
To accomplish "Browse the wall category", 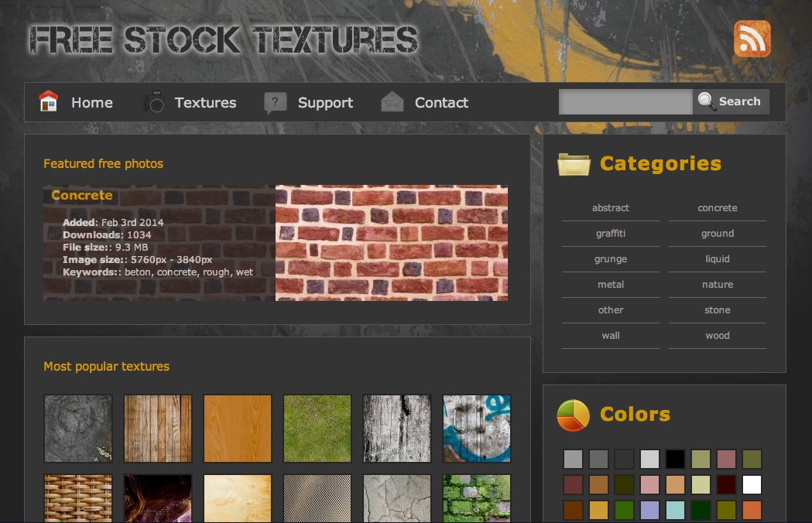I will (x=611, y=336).
